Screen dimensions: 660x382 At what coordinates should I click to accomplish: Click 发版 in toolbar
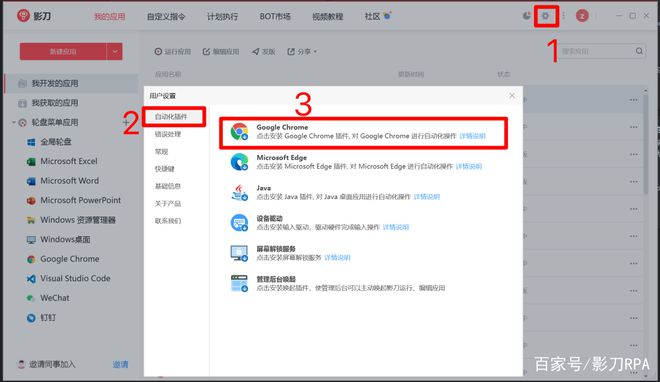pyautogui.click(x=263, y=51)
